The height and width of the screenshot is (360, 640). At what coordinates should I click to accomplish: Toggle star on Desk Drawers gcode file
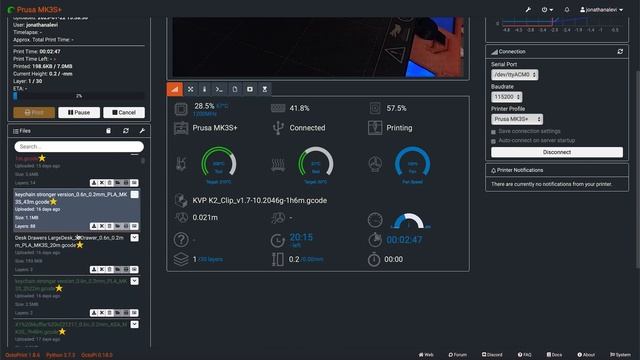tap(80, 245)
